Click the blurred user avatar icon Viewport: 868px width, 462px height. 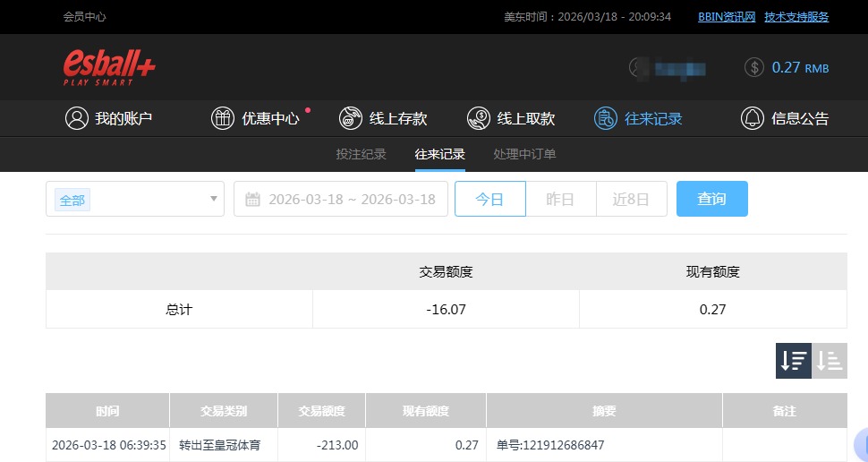tap(638, 68)
